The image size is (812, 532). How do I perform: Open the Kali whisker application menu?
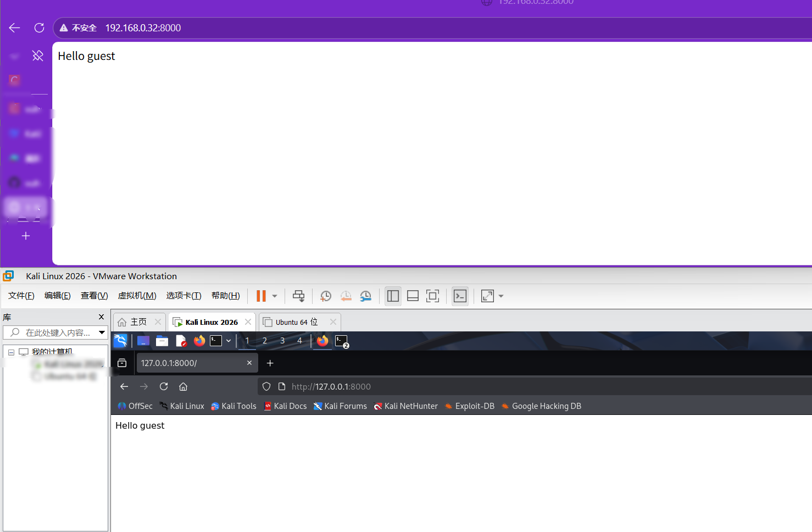pos(120,341)
